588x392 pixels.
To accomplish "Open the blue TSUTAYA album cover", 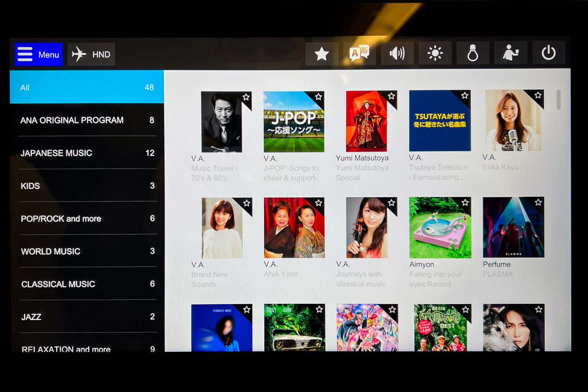I will (440, 121).
